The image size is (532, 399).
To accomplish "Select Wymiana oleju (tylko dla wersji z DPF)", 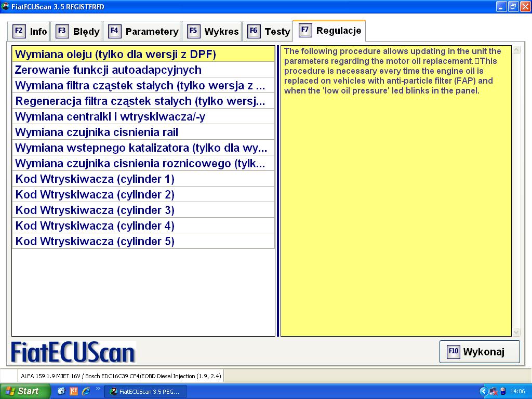I will click(143, 54).
